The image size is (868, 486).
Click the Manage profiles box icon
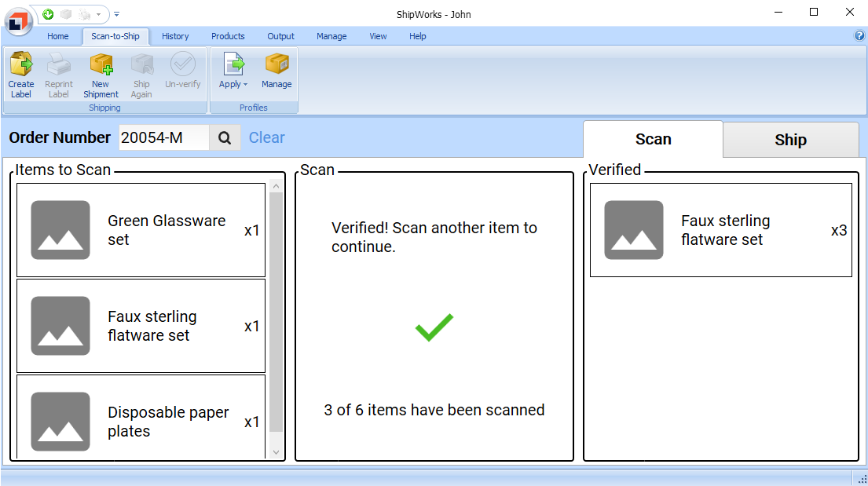(x=277, y=64)
